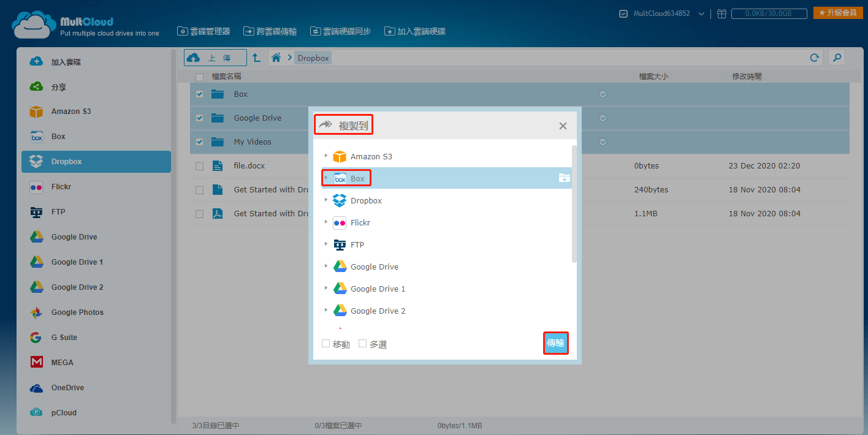Open the 雲端硬碟同步 menu
868x435 pixels.
click(x=340, y=31)
